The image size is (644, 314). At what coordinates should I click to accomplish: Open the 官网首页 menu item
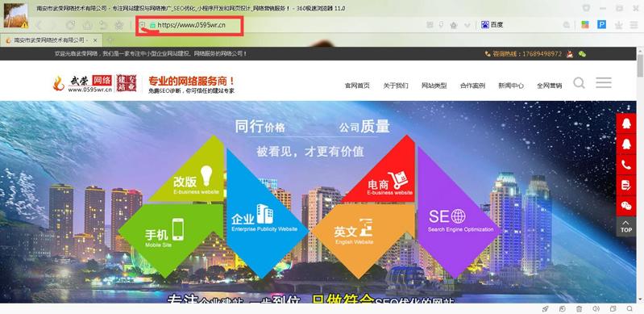click(x=357, y=86)
